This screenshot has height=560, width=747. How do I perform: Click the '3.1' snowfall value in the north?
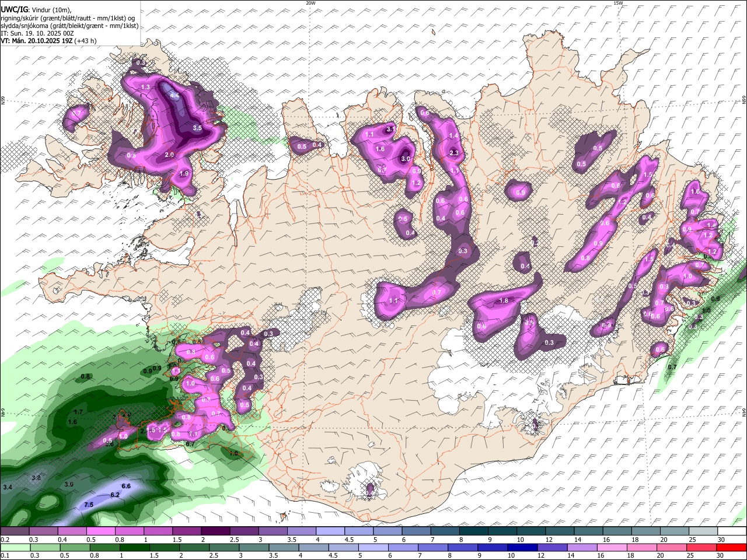click(391, 128)
